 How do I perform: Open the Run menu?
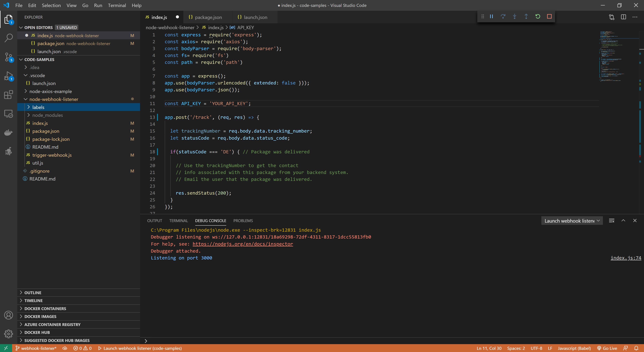coord(98,5)
